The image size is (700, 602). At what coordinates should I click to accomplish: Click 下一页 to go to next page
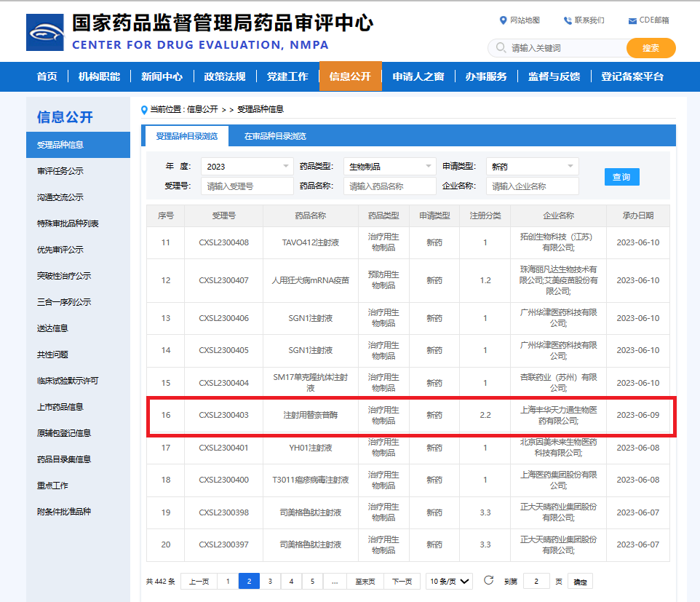point(402,581)
